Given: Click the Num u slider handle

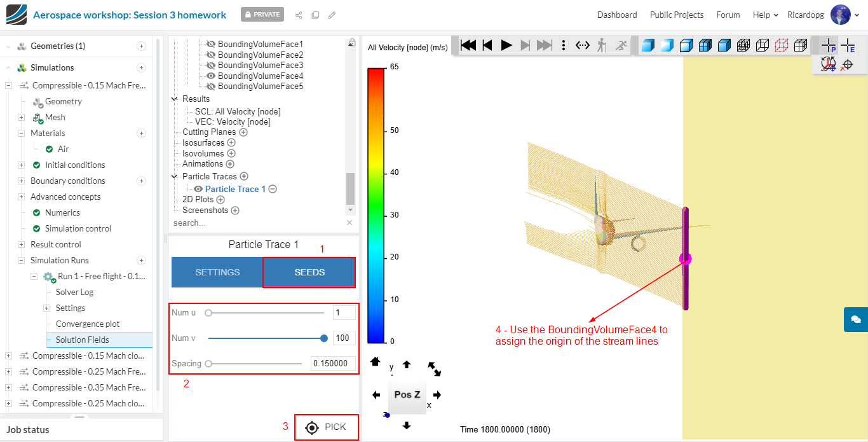Looking at the screenshot, I should click(x=208, y=313).
